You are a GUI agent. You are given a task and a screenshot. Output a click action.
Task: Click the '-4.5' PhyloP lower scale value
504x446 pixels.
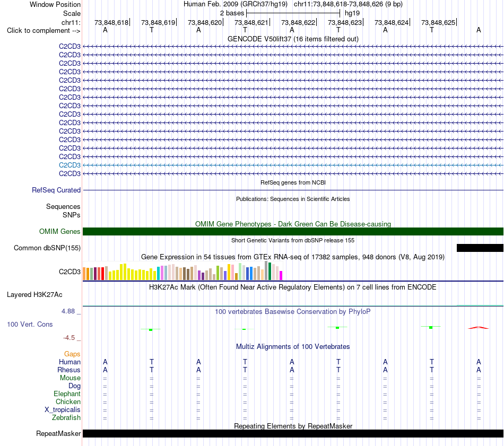pyautogui.click(x=69, y=338)
